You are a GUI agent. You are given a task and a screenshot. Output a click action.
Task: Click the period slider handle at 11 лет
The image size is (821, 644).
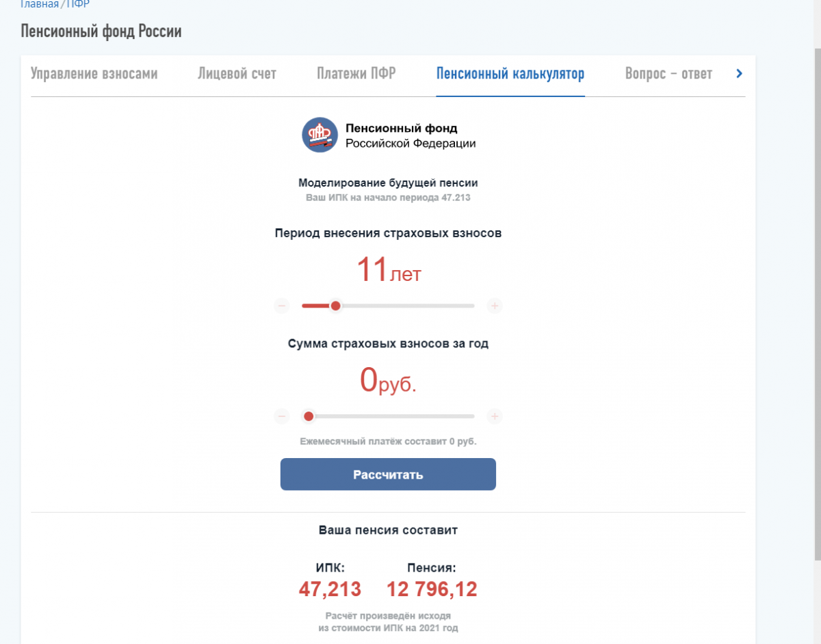335,306
